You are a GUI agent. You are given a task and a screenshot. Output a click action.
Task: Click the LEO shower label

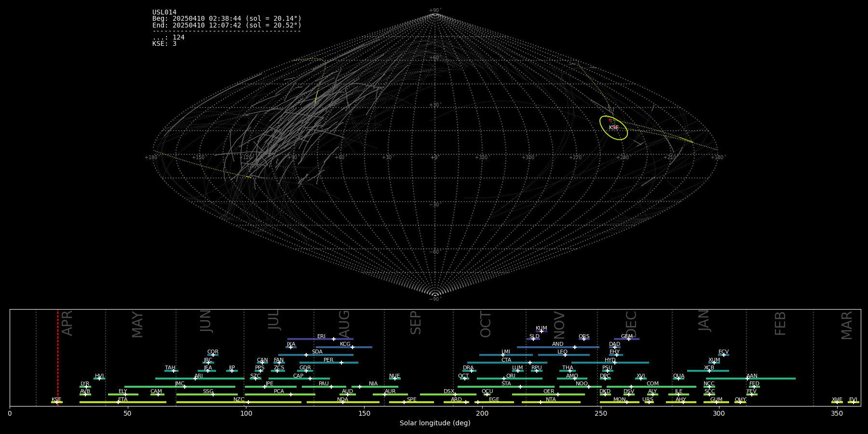coord(562,352)
